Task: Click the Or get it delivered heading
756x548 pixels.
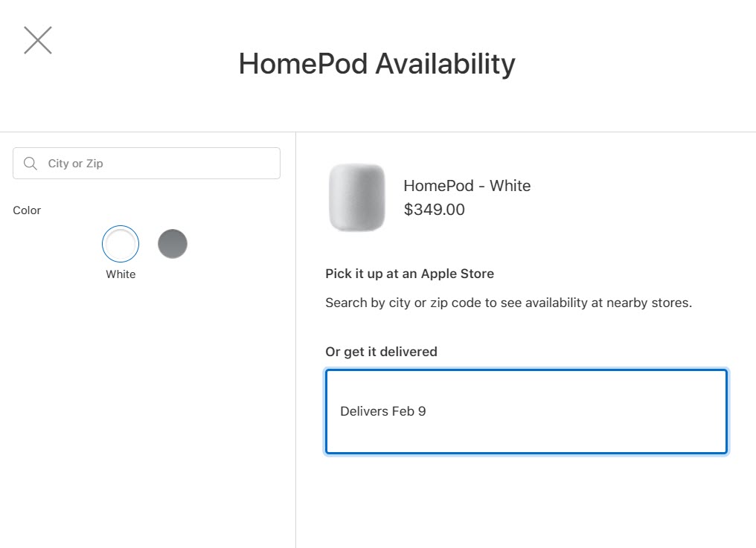Action: point(381,352)
